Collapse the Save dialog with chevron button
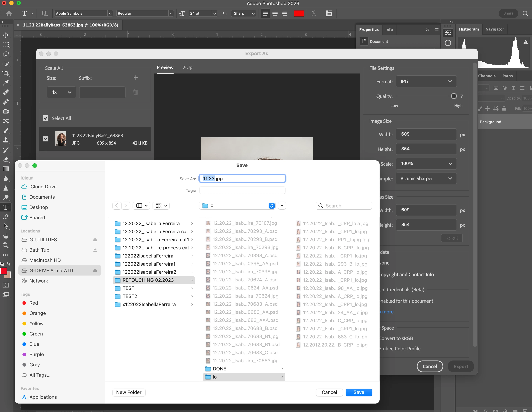The height and width of the screenshot is (412, 532). tap(282, 206)
